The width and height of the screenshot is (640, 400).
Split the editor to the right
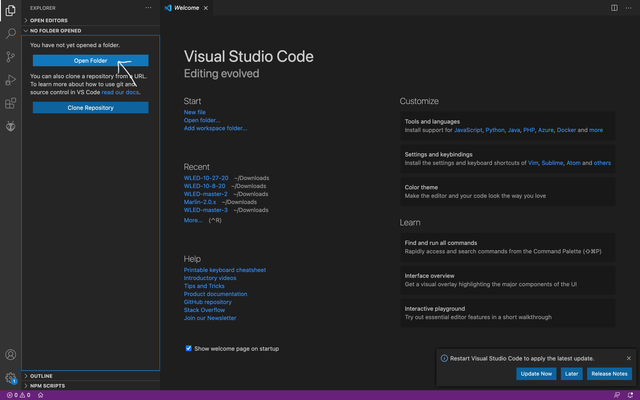[x=614, y=8]
